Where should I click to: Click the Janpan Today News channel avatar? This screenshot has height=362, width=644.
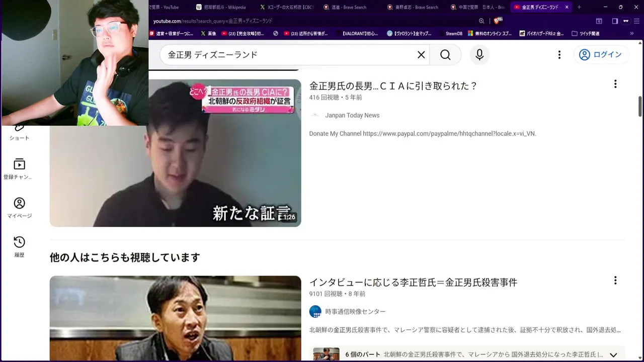[x=315, y=115]
